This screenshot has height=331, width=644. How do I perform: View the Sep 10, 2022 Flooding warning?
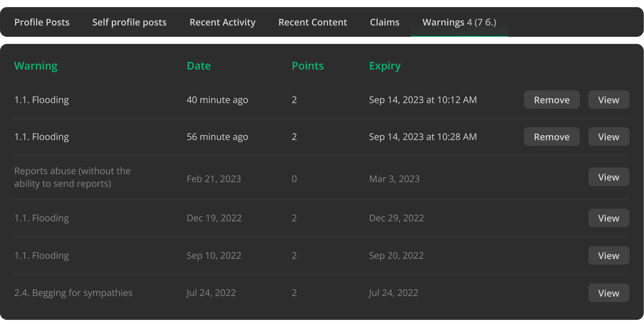point(609,256)
